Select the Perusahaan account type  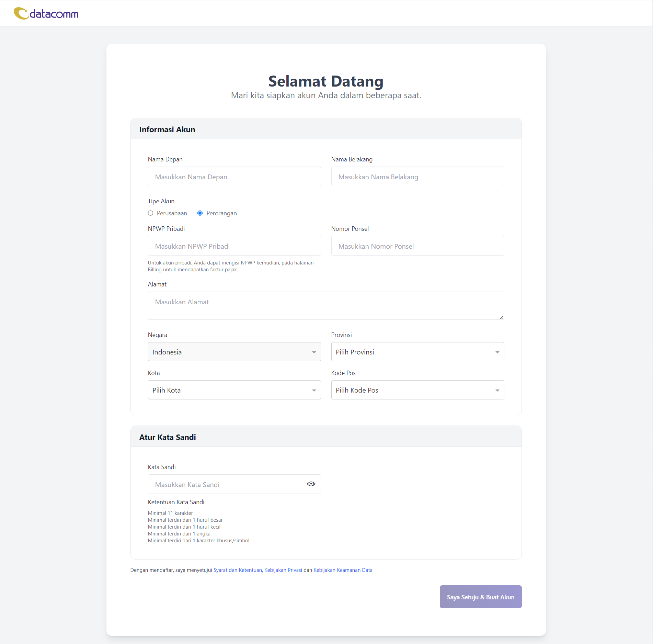[x=151, y=213]
